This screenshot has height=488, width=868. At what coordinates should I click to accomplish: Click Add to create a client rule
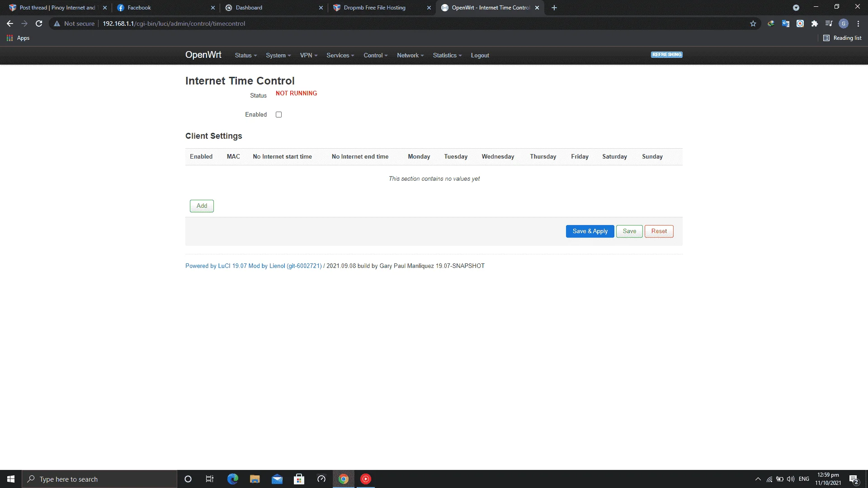tap(202, 206)
